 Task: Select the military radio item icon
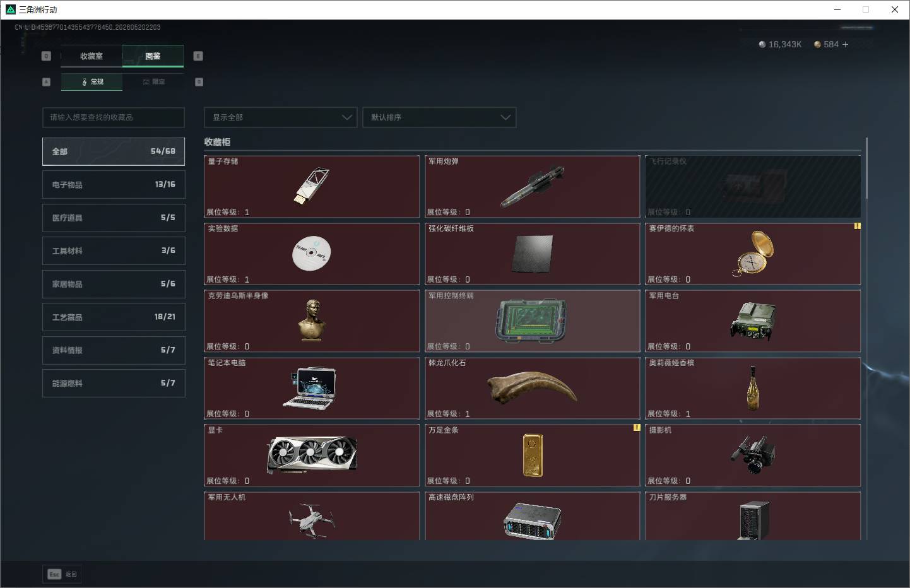click(753, 321)
